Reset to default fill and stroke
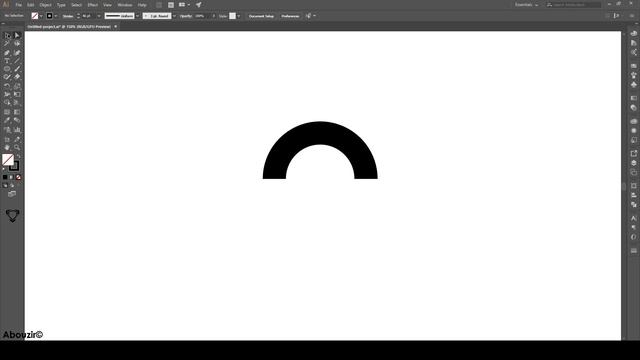 [4, 169]
